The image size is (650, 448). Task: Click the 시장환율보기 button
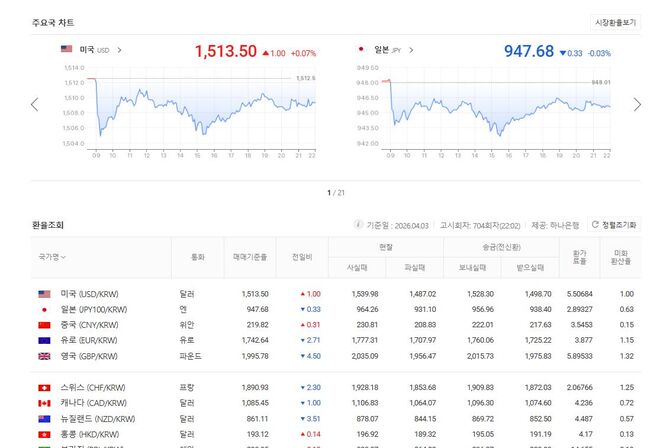pyautogui.click(x=615, y=21)
